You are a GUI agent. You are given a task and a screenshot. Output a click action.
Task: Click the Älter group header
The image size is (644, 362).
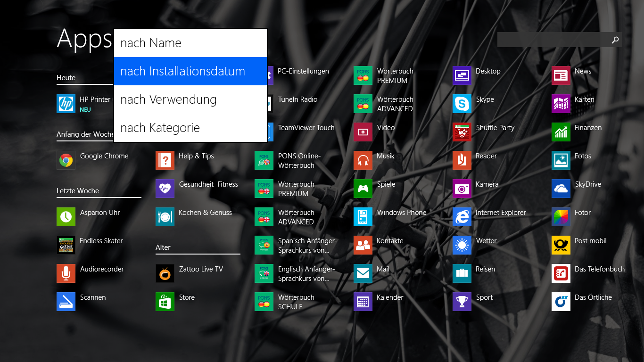tap(163, 247)
